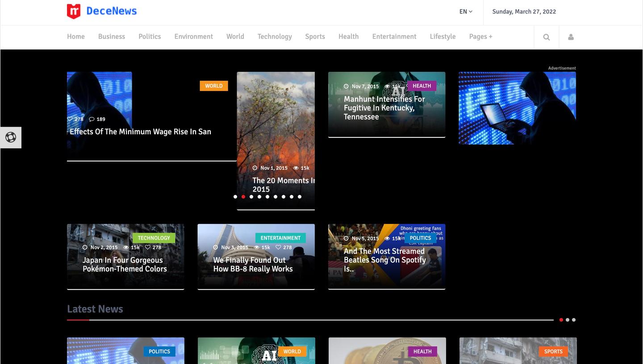Select the last dot of hero slider pagination

[300, 197]
